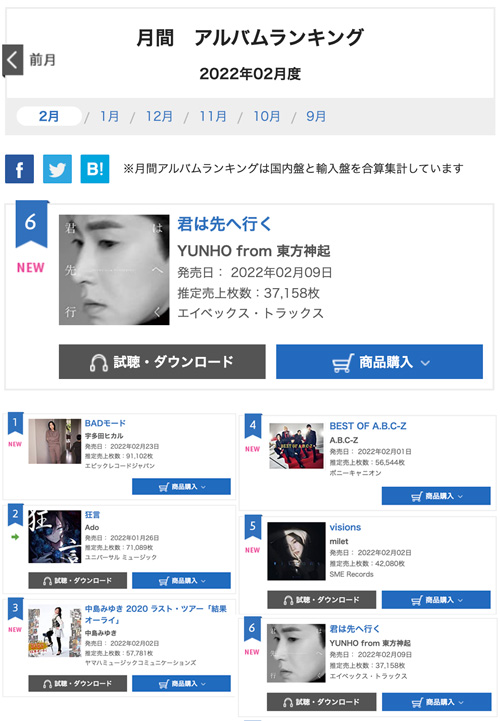The width and height of the screenshot is (500, 721).
Task: Listen or download the featured YUNHO album
Action: pyautogui.click(x=162, y=362)
